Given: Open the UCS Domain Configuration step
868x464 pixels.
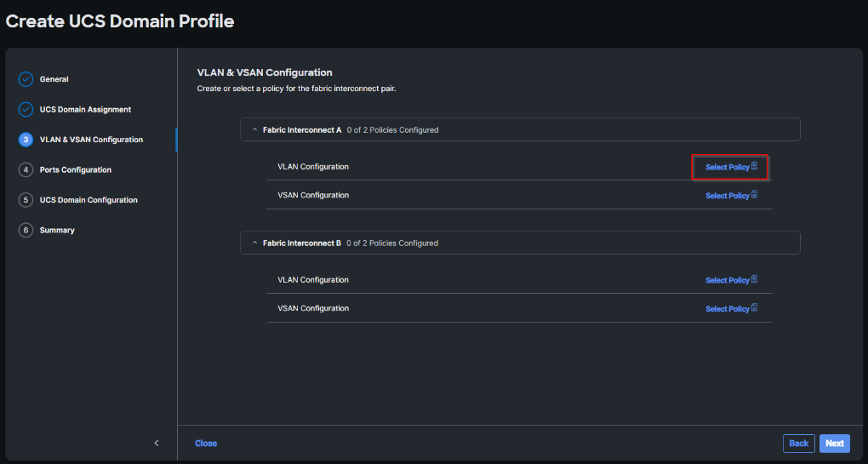Looking at the screenshot, I should (89, 200).
